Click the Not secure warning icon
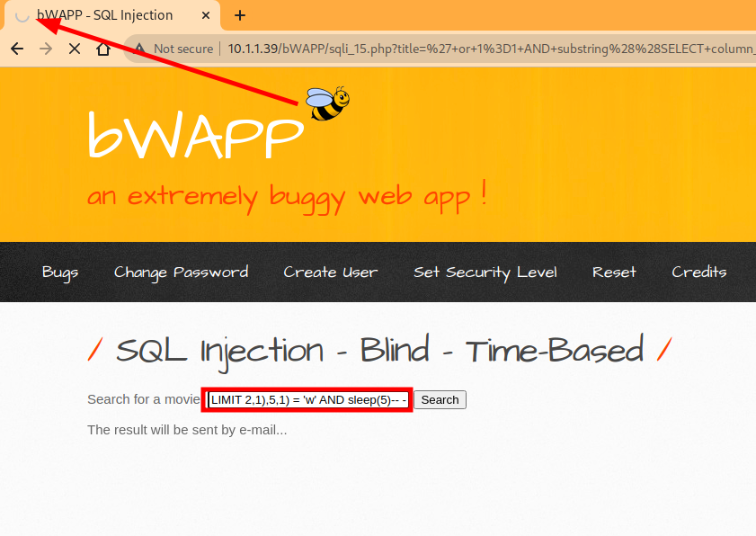This screenshot has width=756, height=536. point(139,49)
